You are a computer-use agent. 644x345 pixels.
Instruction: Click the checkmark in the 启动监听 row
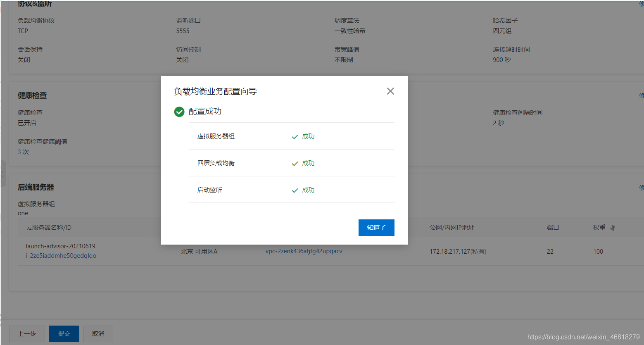pos(295,190)
